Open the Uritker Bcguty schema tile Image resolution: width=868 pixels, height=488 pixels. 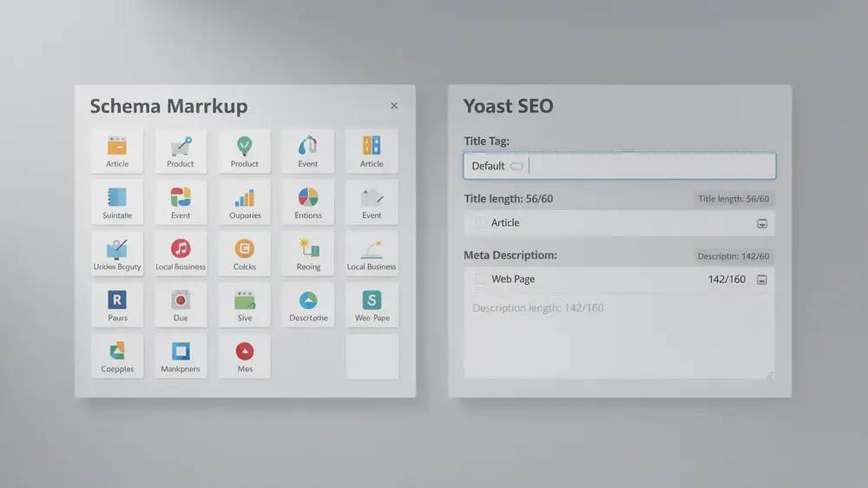tap(117, 254)
